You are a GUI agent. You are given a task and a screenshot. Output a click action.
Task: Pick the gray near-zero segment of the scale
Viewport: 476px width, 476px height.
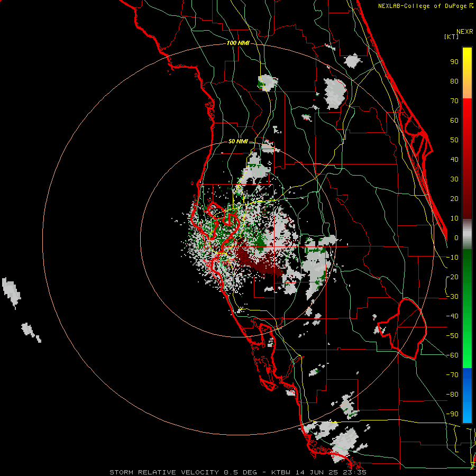click(x=467, y=234)
